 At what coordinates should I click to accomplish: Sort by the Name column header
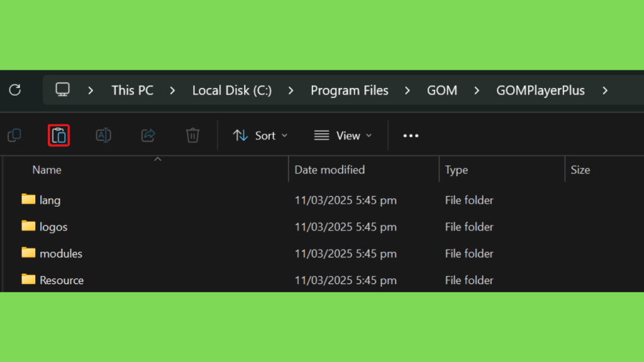point(47,170)
